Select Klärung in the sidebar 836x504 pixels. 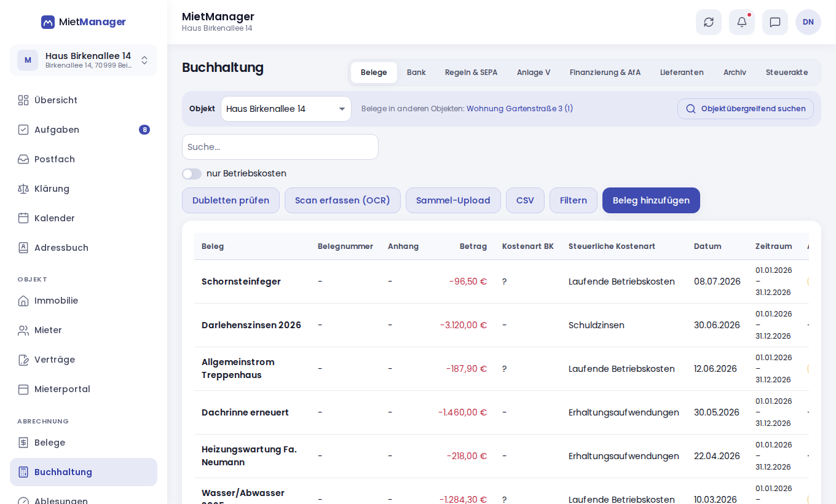[x=84, y=189]
